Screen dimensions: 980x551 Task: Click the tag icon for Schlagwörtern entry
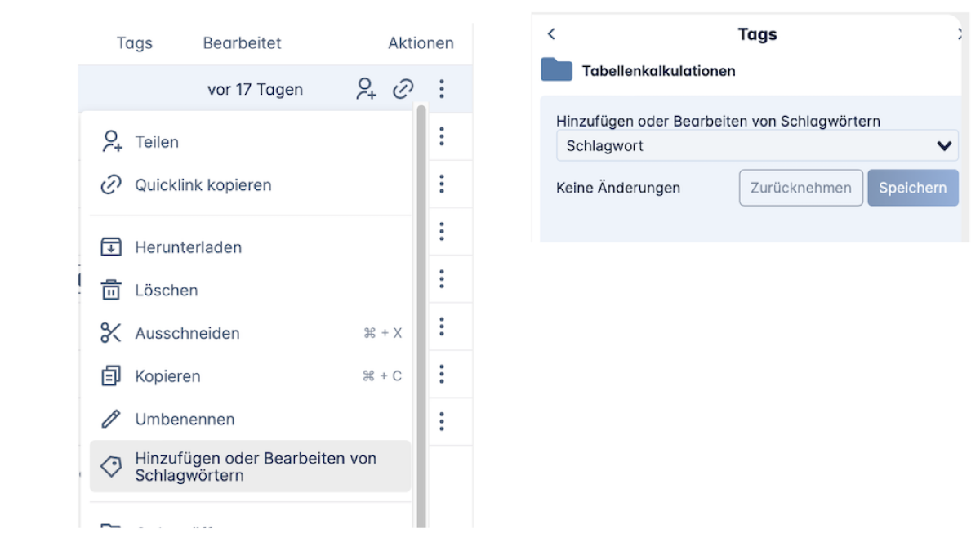pos(110,466)
